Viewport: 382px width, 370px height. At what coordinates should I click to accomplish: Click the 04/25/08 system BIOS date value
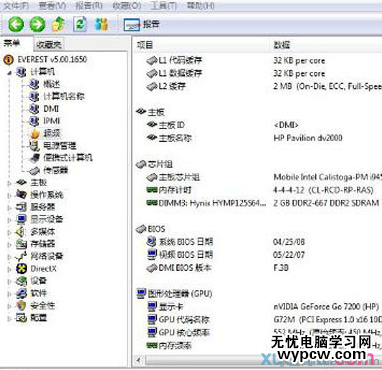(x=289, y=242)
